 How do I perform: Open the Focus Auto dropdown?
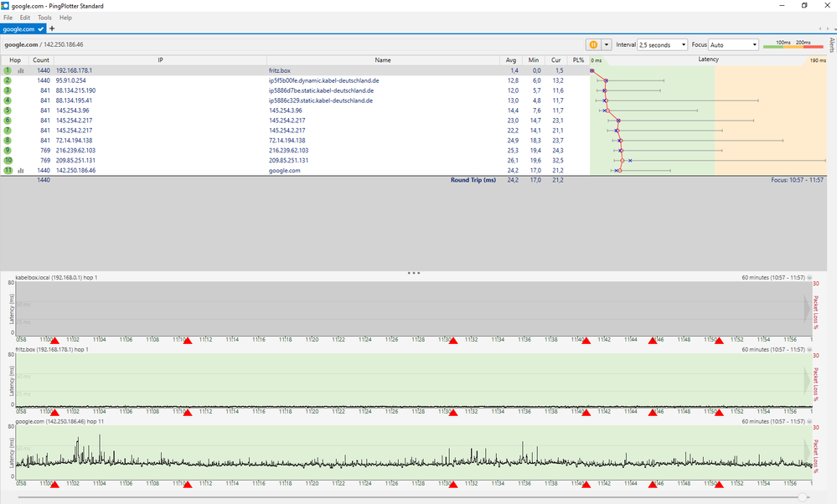(733, 44)
